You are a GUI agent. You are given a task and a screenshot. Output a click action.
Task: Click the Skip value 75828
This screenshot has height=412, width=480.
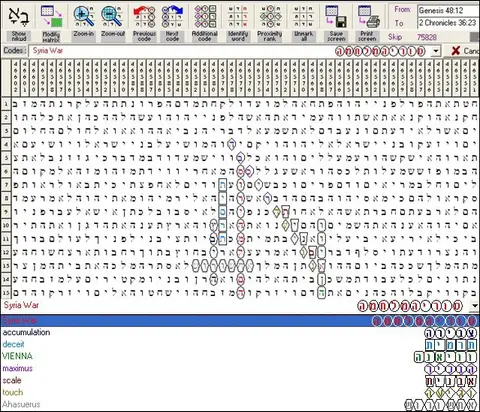click(x=427, y=37)
